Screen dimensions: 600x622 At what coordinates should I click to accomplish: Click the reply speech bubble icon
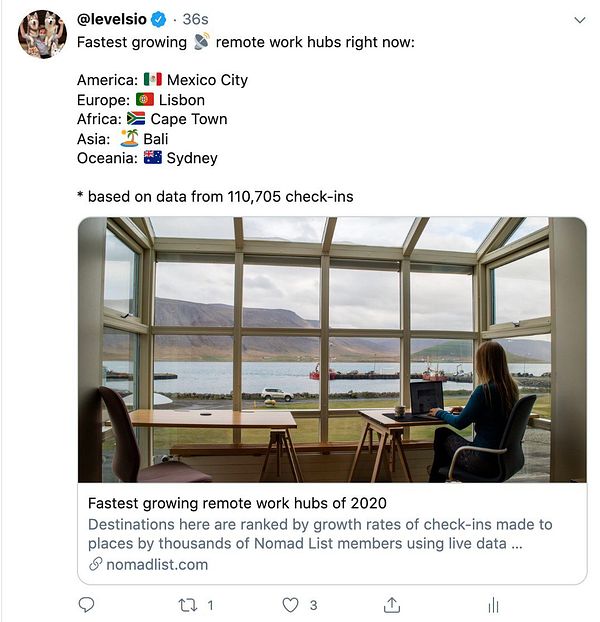click(86, 605)
